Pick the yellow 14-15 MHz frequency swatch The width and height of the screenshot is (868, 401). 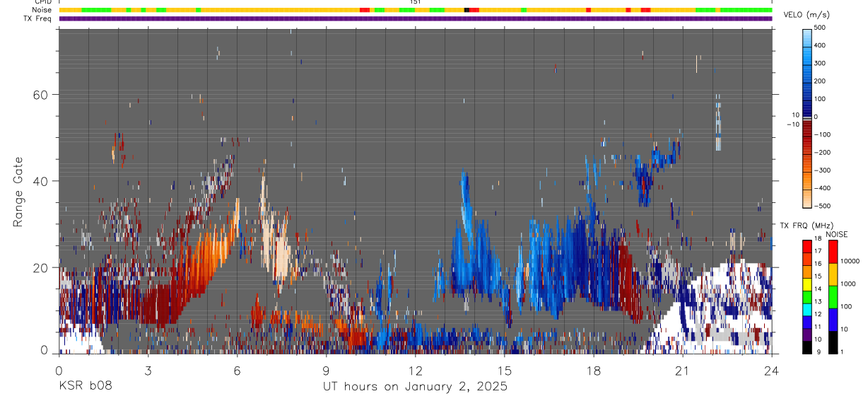point(807,284)
